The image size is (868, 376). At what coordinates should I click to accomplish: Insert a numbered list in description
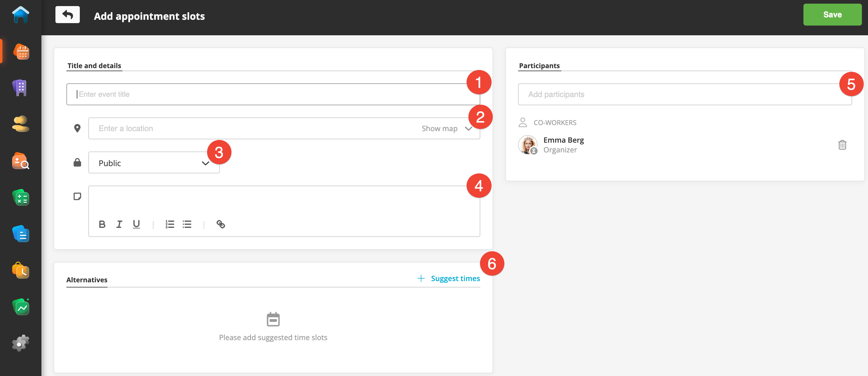170,224
